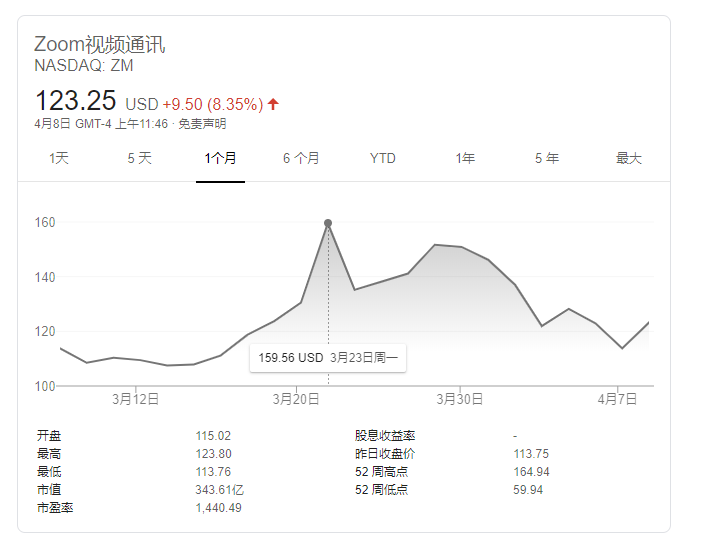Click the 昨日收盘价 label
705x550 pixels.
click(x=385, y=454)
